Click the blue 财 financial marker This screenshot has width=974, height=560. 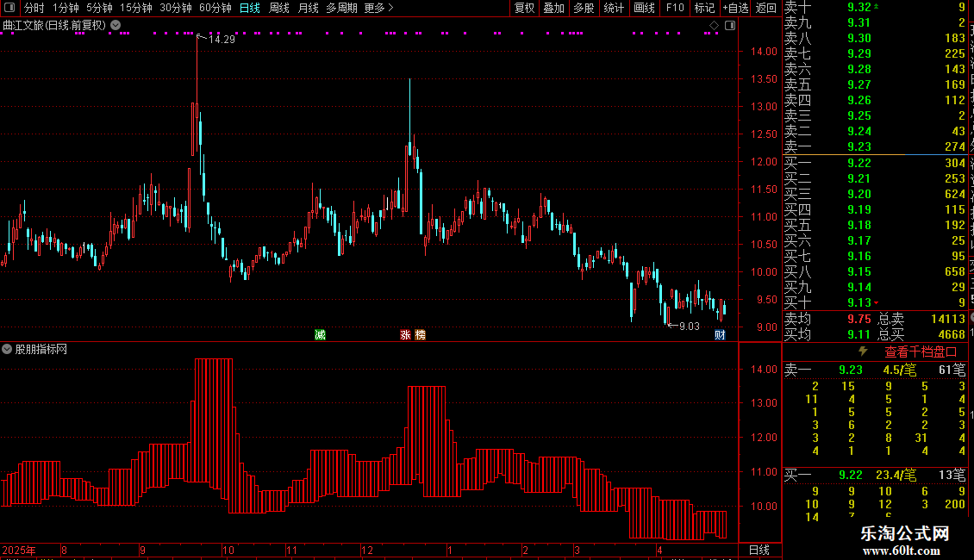tap(720, 334)
